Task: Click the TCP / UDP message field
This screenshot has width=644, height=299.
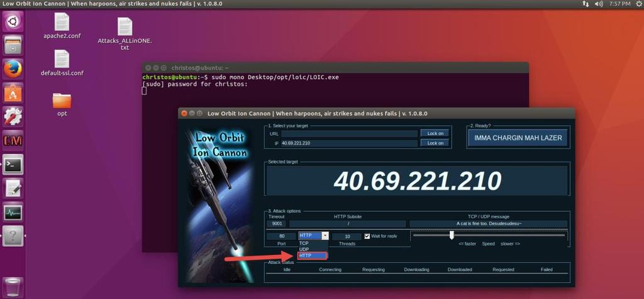Action: pos(488,224)
